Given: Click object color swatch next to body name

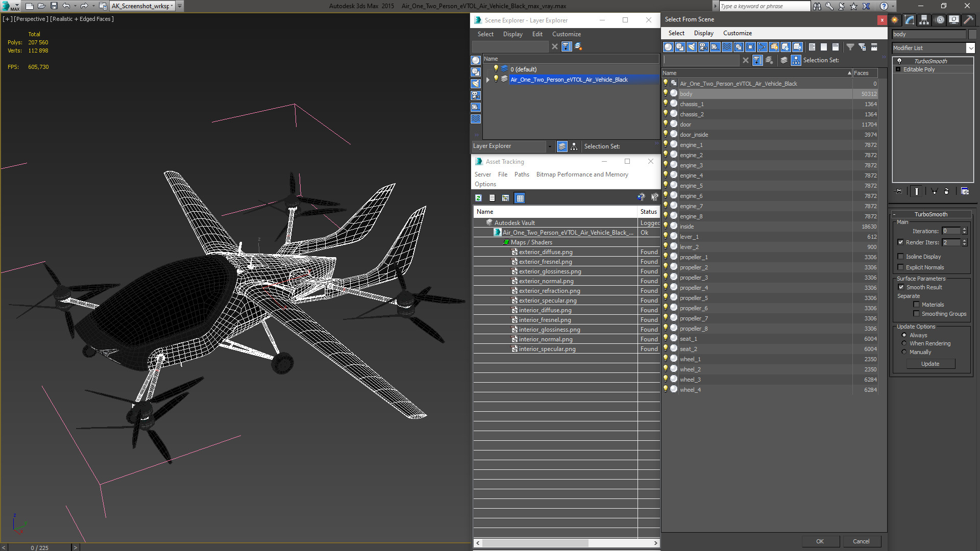Looking at the screenshot, I should point(972,34).
